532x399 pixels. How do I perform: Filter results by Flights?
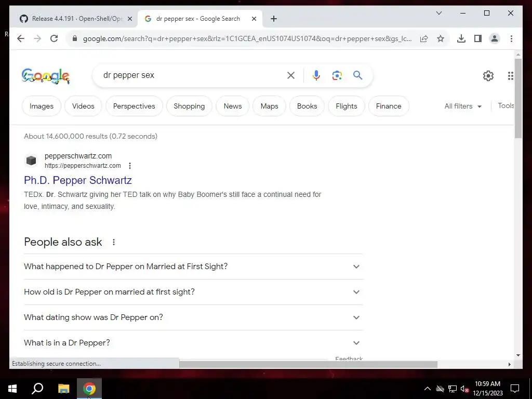347,106
